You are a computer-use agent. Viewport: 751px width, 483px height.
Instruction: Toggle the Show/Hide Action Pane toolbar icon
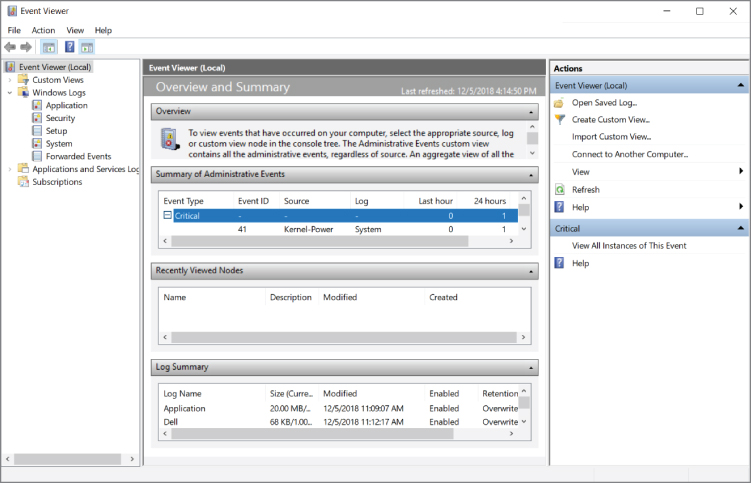[x=87, y=47]
